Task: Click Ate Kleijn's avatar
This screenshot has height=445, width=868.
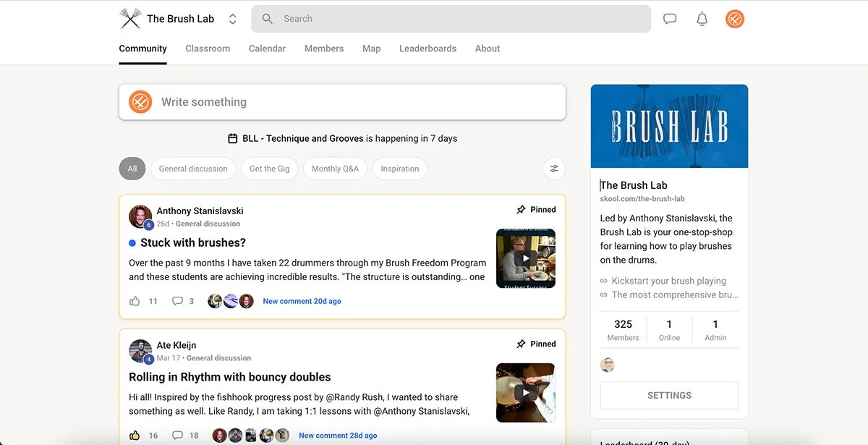Action: 140,351
